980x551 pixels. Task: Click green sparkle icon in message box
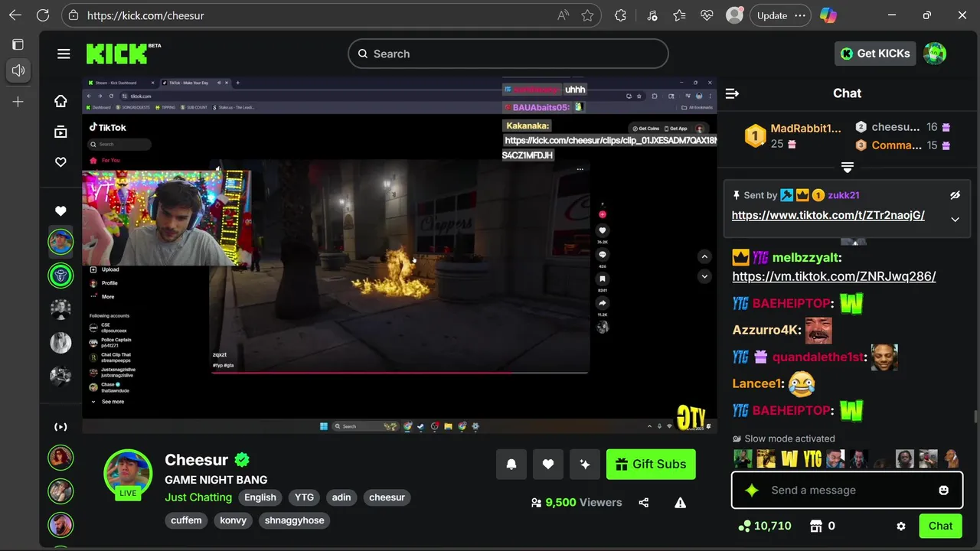(x=752, y=491)
